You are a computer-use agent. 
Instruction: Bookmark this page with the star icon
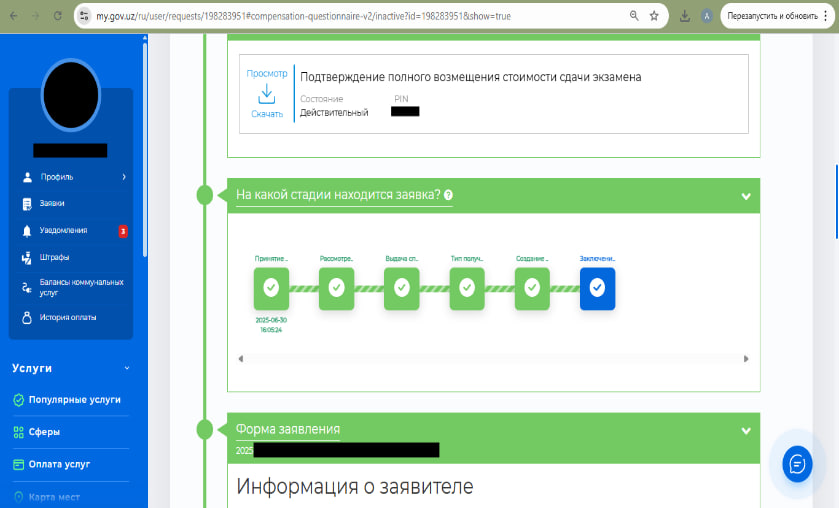[654, 16]
